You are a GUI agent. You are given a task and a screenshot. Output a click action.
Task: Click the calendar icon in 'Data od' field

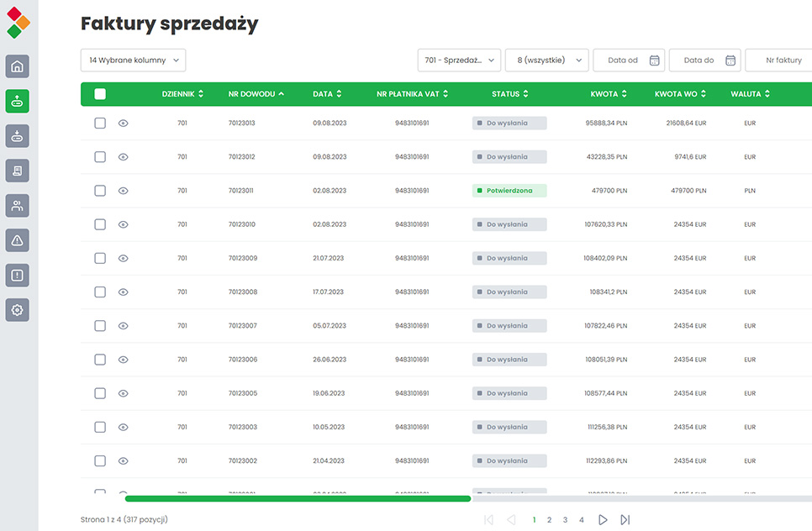(x=654, y=60)
